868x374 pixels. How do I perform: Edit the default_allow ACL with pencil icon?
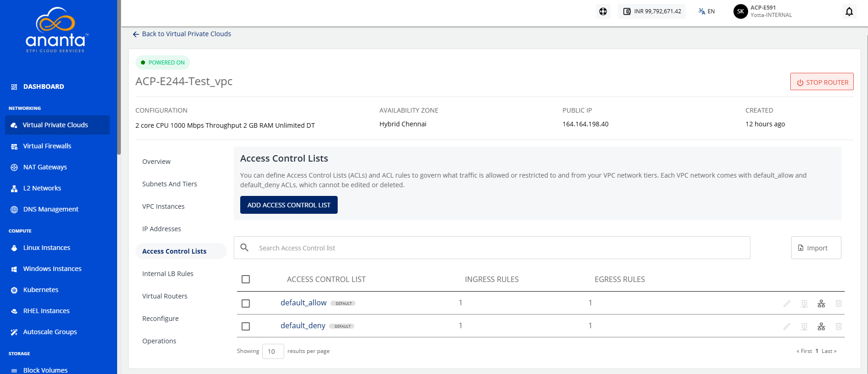[x=787, y=304]
